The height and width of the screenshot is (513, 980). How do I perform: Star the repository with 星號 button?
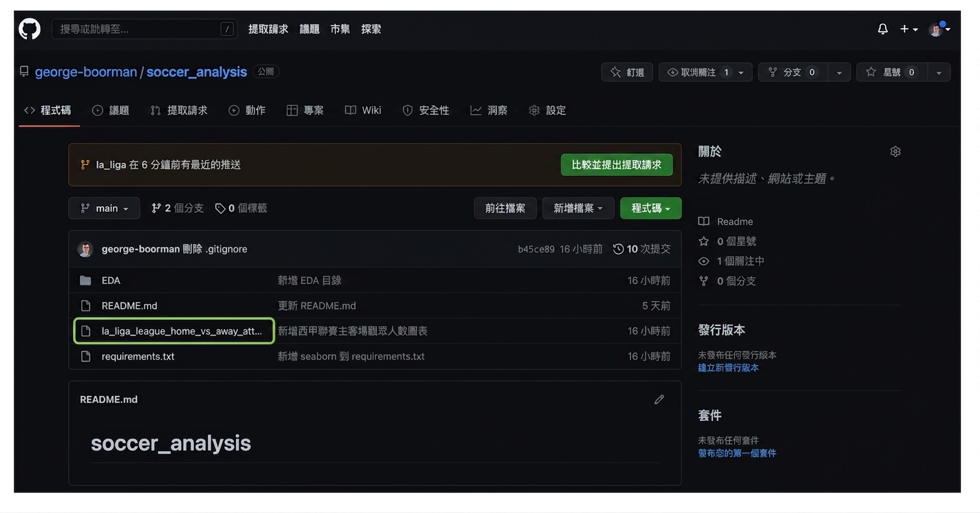click(x=892, y=72)
